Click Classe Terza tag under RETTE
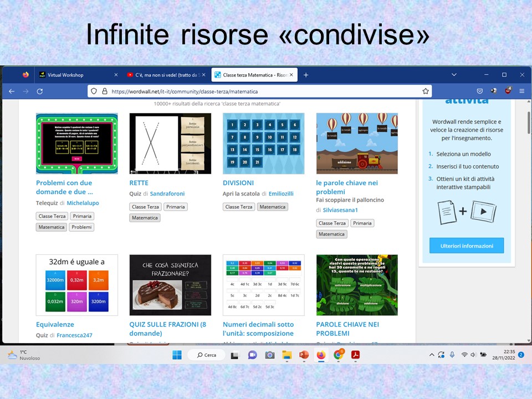This screenshot has height=399, width=532. (x=145, y=207)
